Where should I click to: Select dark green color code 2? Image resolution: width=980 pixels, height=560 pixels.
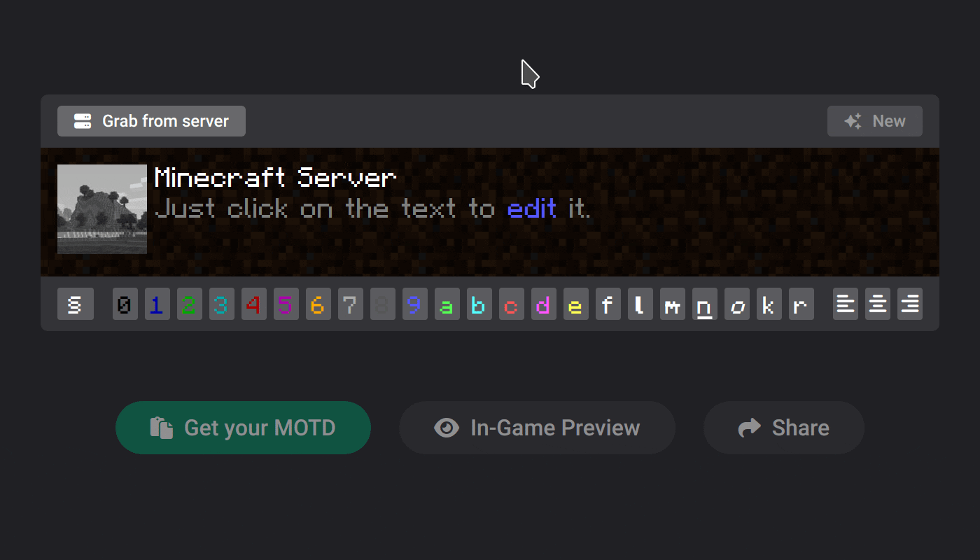[190, 304]
